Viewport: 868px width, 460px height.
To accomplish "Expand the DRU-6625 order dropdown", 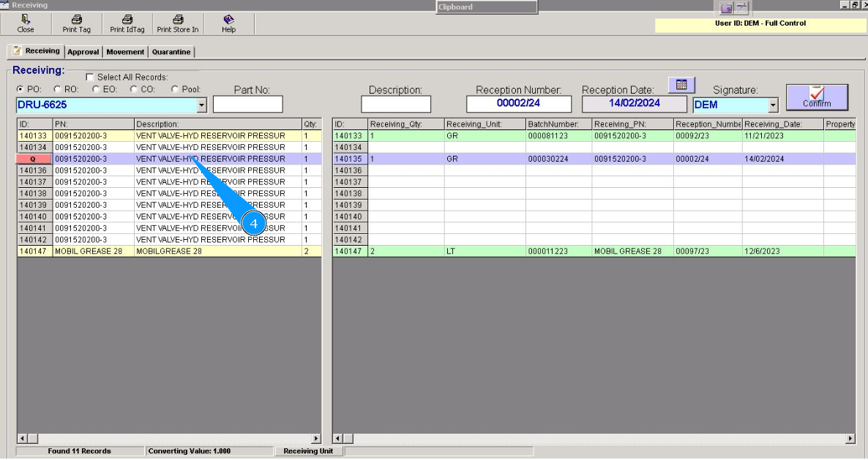I will (202, 105).
